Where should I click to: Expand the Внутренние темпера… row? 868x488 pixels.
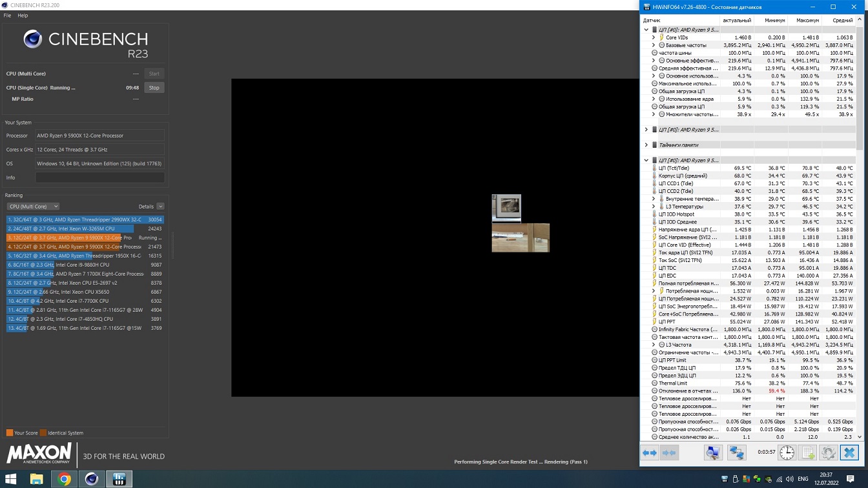[653, 199]
